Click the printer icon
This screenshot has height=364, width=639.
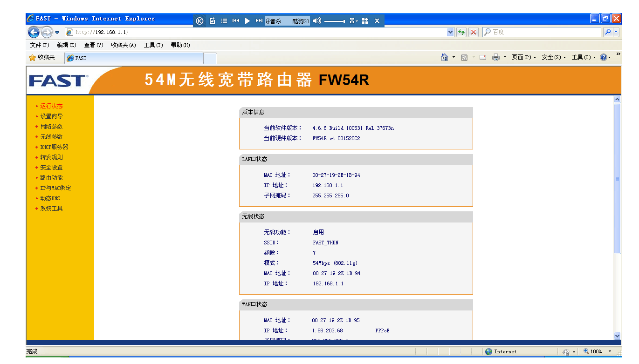pyautogui.click(x=496, y=57)
